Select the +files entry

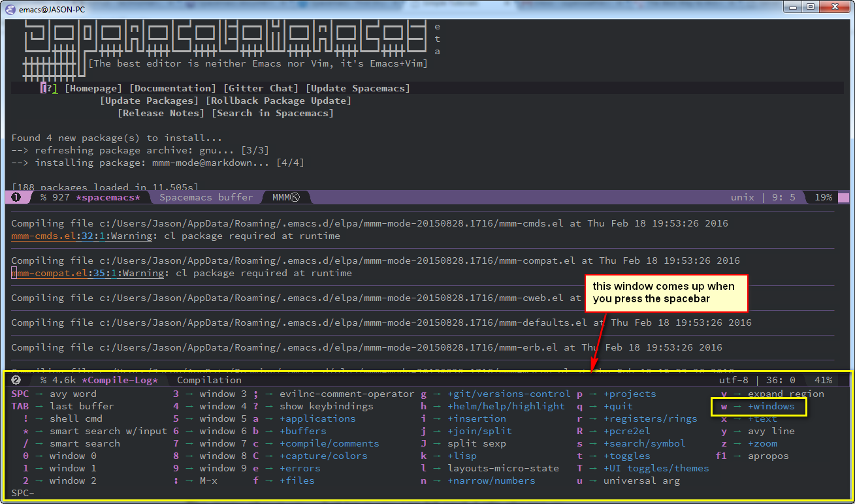(297, 480)
